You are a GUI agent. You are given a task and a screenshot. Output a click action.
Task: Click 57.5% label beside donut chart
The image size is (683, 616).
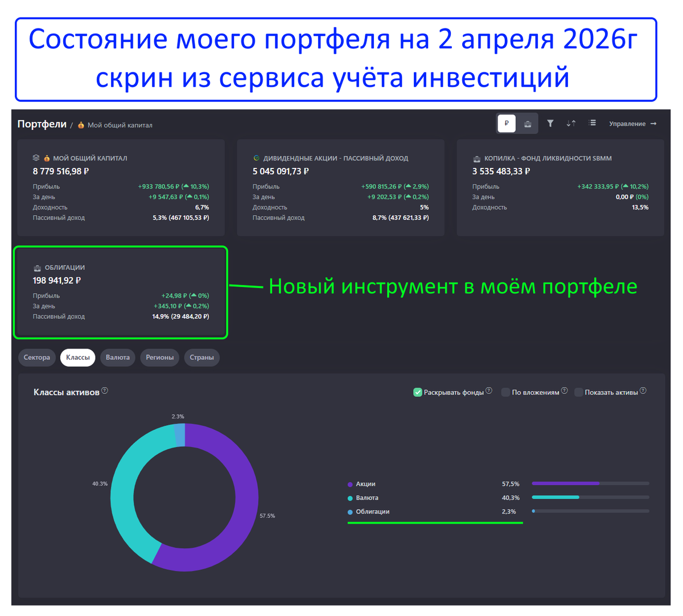click(x=268, y=516)
